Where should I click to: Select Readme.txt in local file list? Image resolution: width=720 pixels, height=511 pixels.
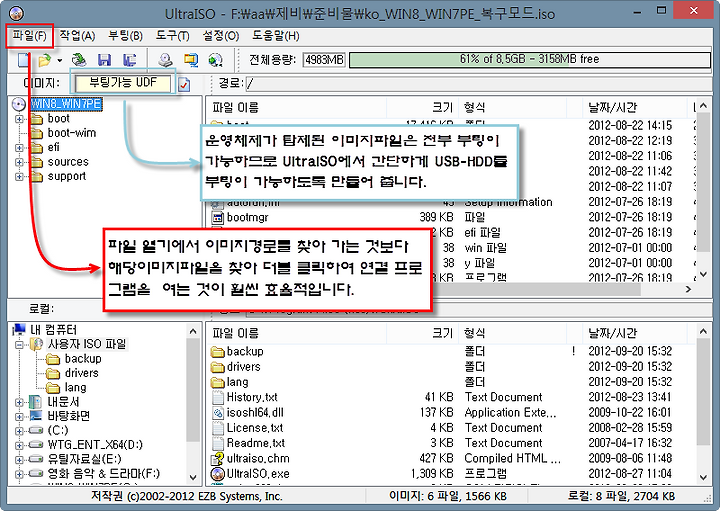tap(256, 443)
